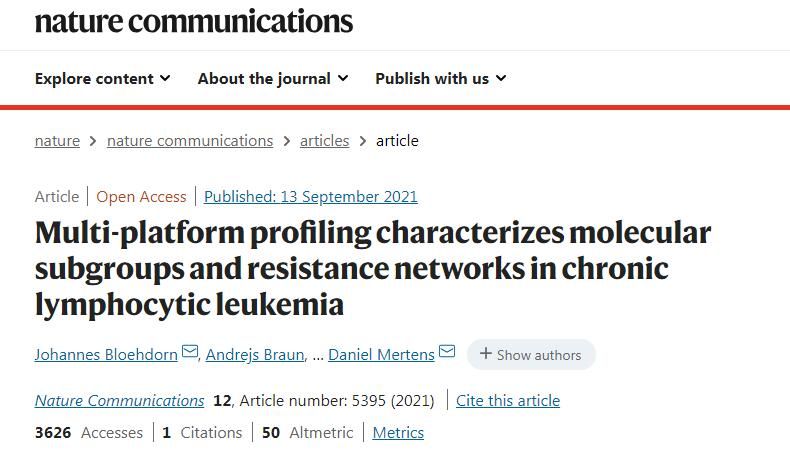Expand the Publish with us menu
Viewport: 790px width, 473px height.
pyautogui.click(x=441, y=79)
